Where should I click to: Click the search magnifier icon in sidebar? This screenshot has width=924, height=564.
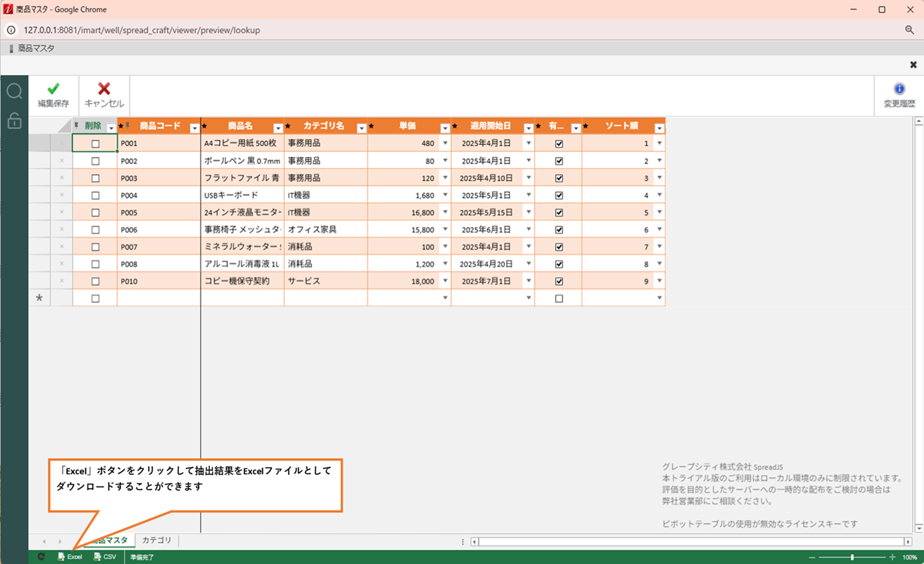coord(14,91)
